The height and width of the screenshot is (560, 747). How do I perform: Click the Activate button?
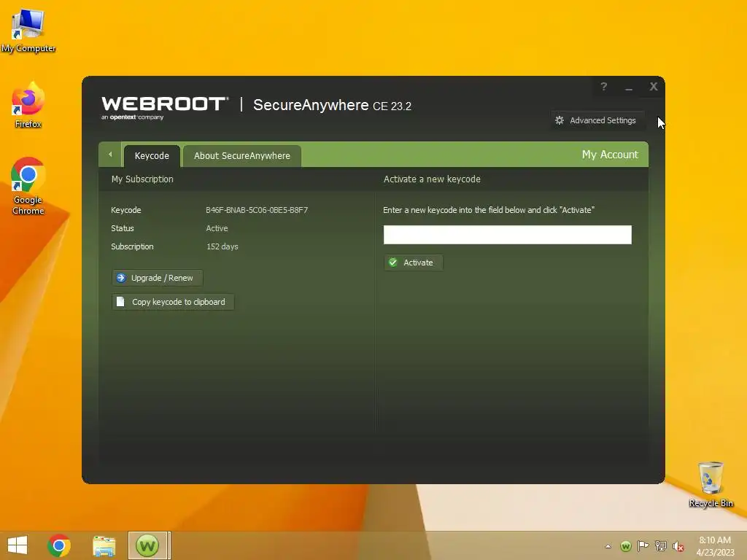pos(414,262)
